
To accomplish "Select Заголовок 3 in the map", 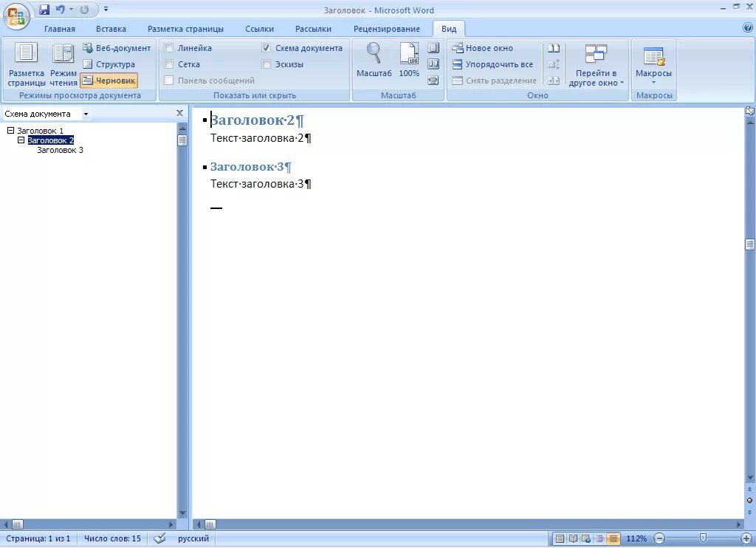I will pyautogui.click(x=61, y=150).
